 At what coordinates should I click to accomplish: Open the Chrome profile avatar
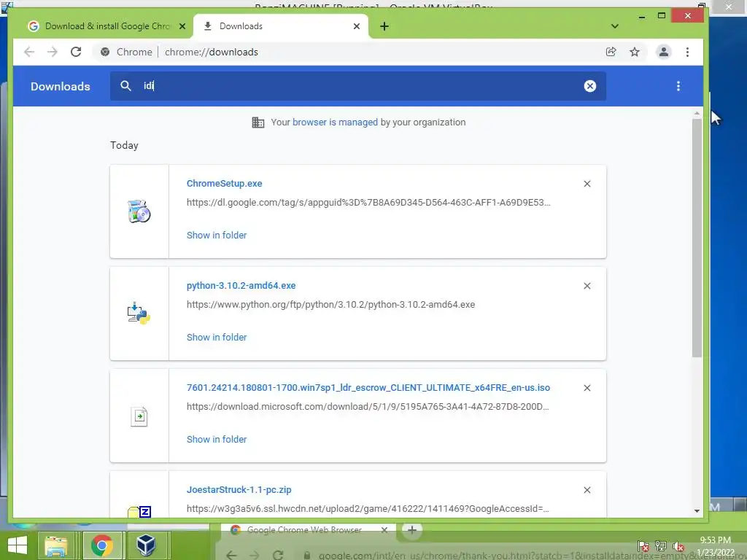coord(664,52)
